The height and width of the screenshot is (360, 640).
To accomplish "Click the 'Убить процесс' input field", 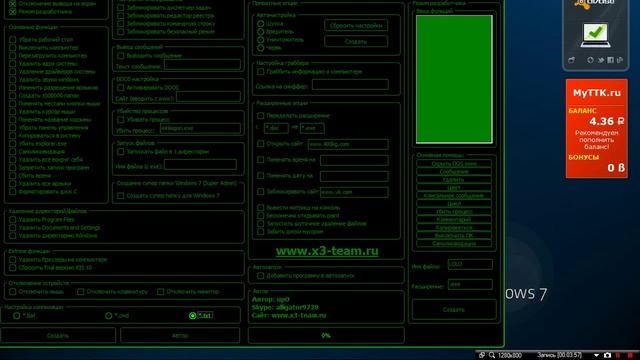I will pos(200,129).
